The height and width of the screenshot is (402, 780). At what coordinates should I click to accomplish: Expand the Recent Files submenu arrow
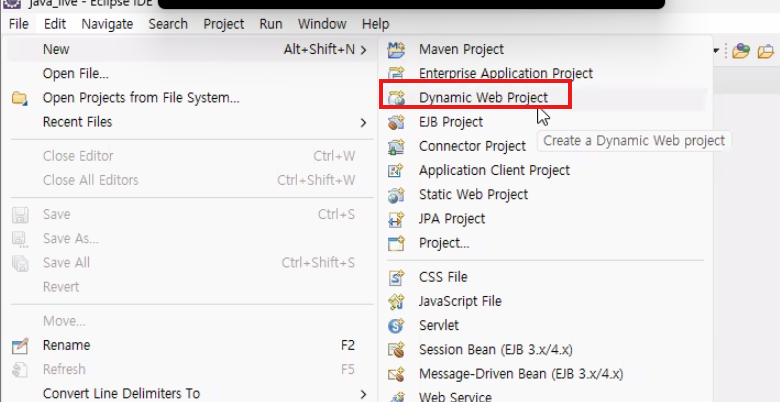[364, 122]
